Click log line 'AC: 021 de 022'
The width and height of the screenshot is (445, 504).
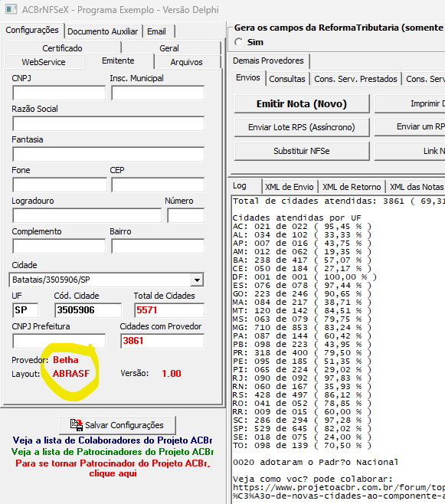[x=302, y=227]
